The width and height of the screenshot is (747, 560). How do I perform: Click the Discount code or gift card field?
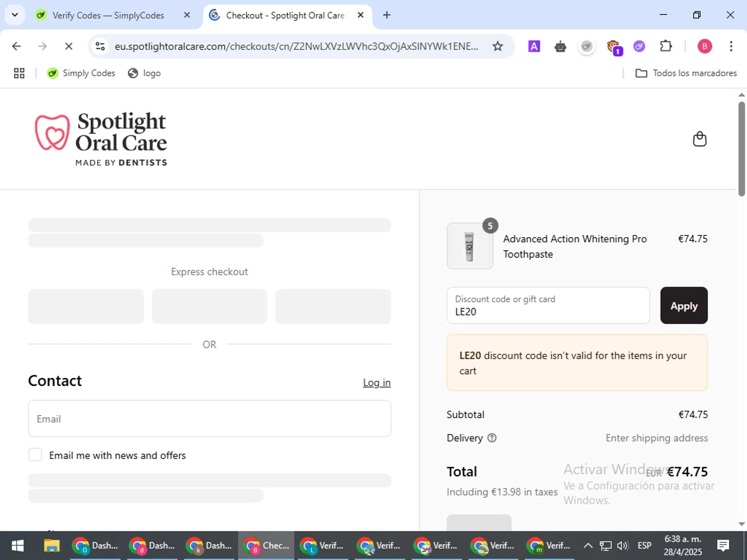(548, 306)
